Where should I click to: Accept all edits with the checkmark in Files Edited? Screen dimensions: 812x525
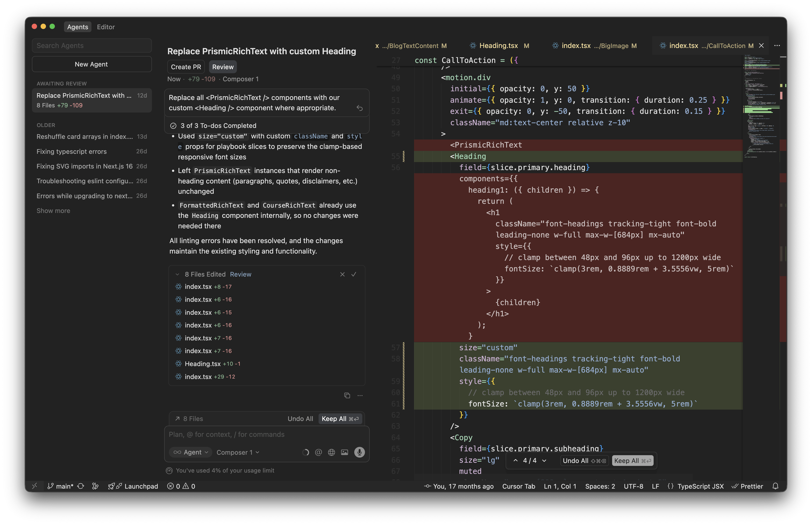tap(354, 274)
